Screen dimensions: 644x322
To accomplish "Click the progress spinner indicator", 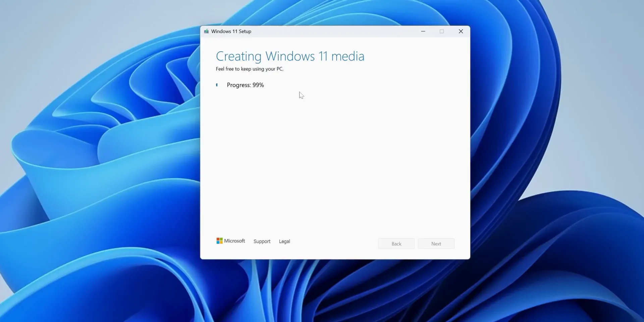I will pos(217,85).
